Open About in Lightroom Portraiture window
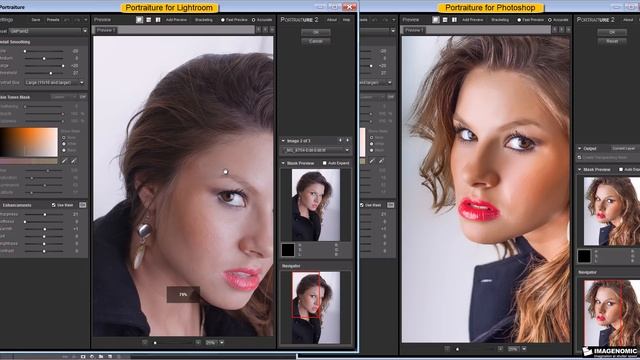The image size is (640, 360). click(x=332, y=20)
